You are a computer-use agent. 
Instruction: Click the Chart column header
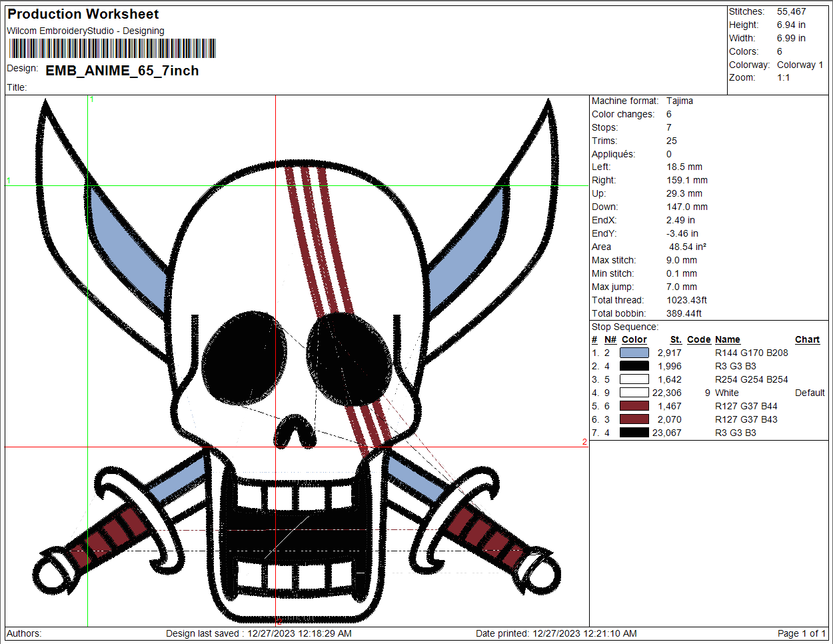[807, 339]
